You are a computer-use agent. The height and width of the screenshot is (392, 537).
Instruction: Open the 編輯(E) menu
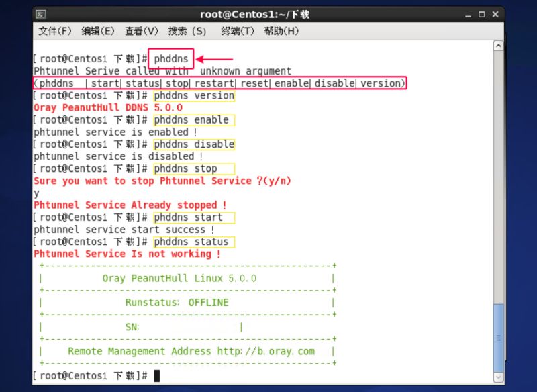tap(98, 31)
